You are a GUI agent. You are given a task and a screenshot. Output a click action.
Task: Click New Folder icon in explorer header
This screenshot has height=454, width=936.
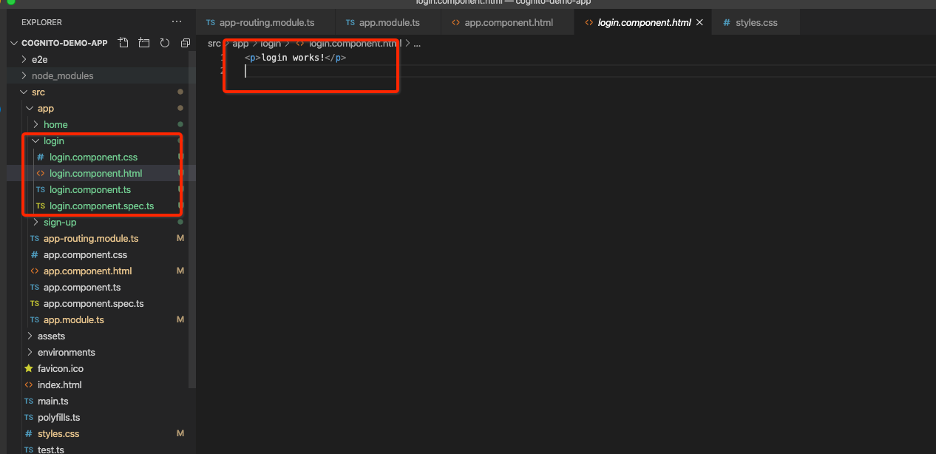click(144, 43)
